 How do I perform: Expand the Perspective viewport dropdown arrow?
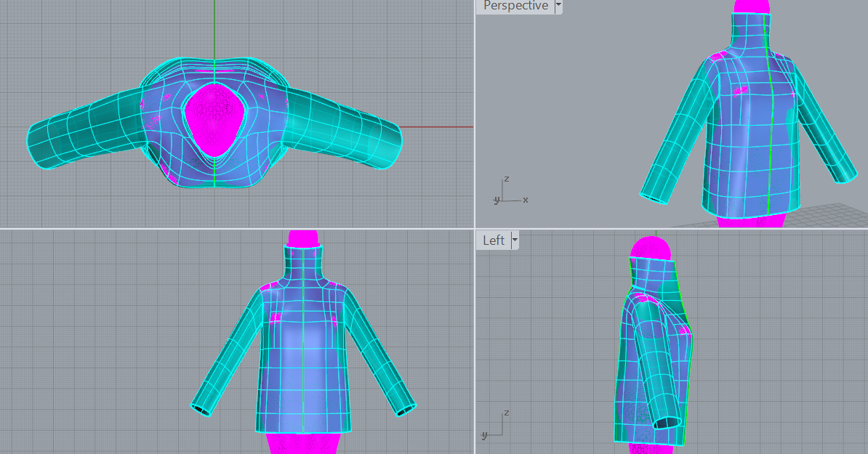pyautogui.click(x=558, y=6)
